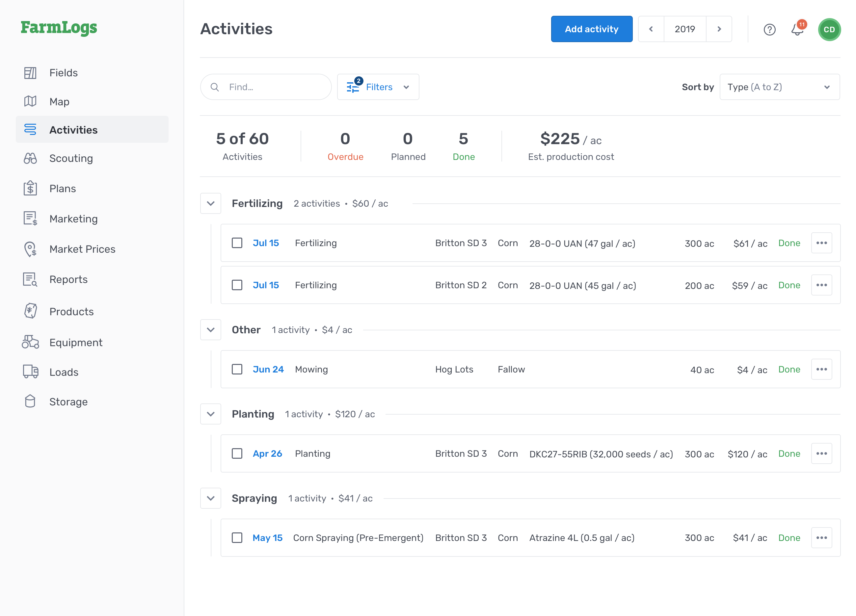Collapse the Spraying group
Image resolution: width=856 pixels, height=616 pixels.
click(211, 498)
